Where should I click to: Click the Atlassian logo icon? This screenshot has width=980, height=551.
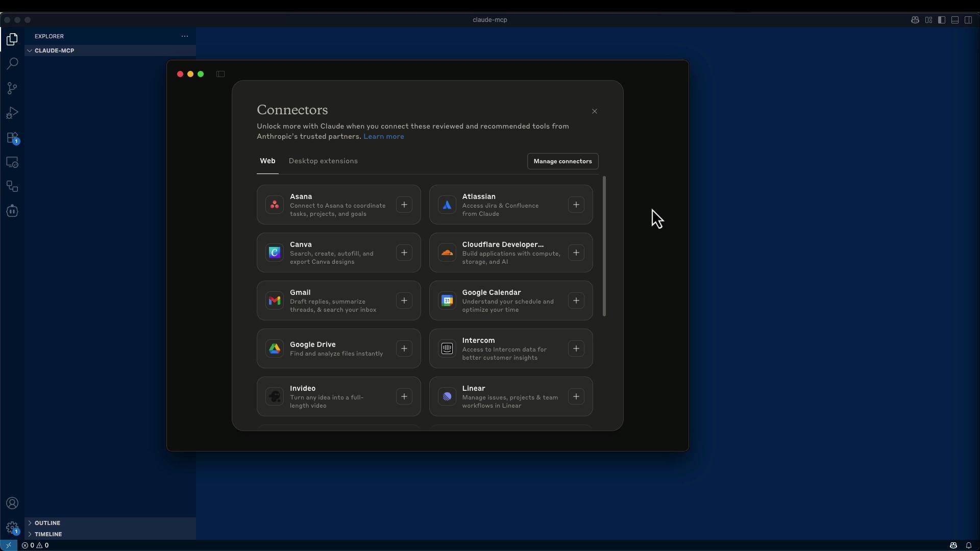(447, 205)
